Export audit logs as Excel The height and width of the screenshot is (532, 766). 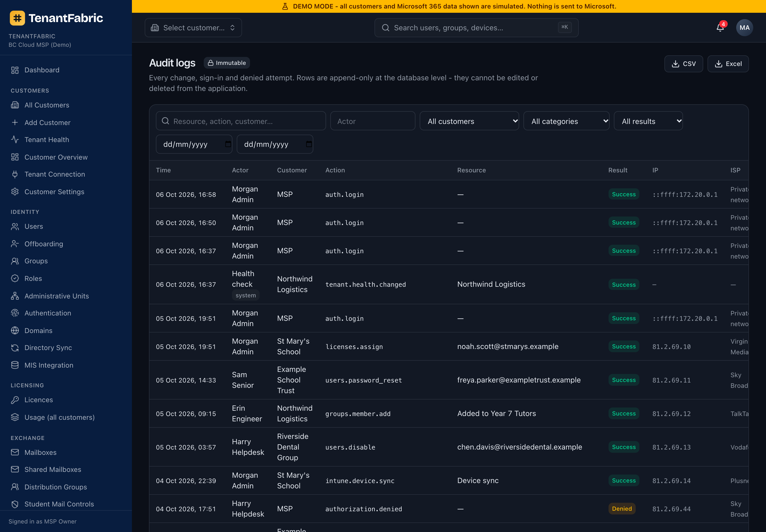tap(728, 64)
